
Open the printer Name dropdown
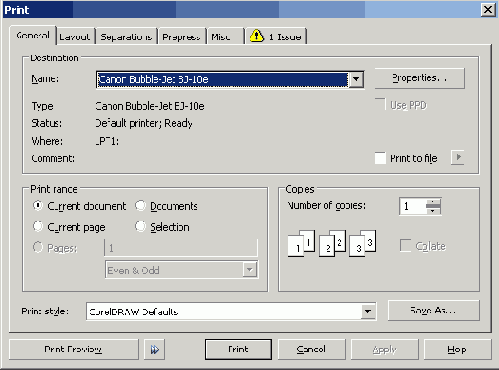tap(356, 79)
